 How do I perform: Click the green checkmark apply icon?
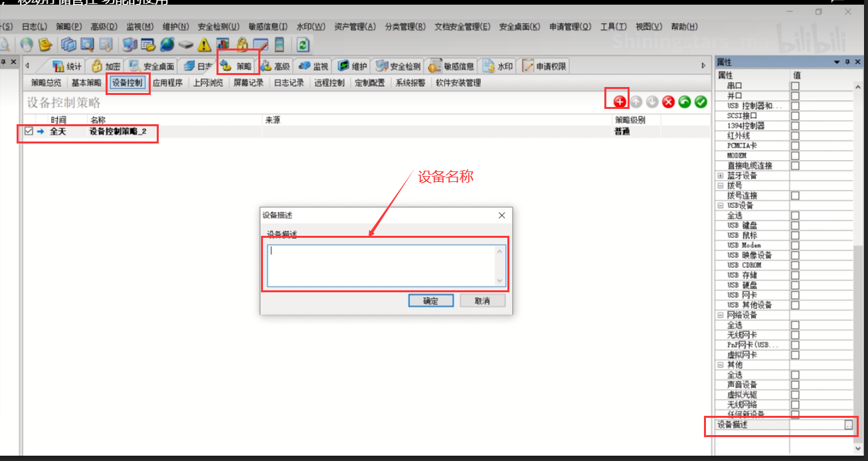click(x=701, y=102)
